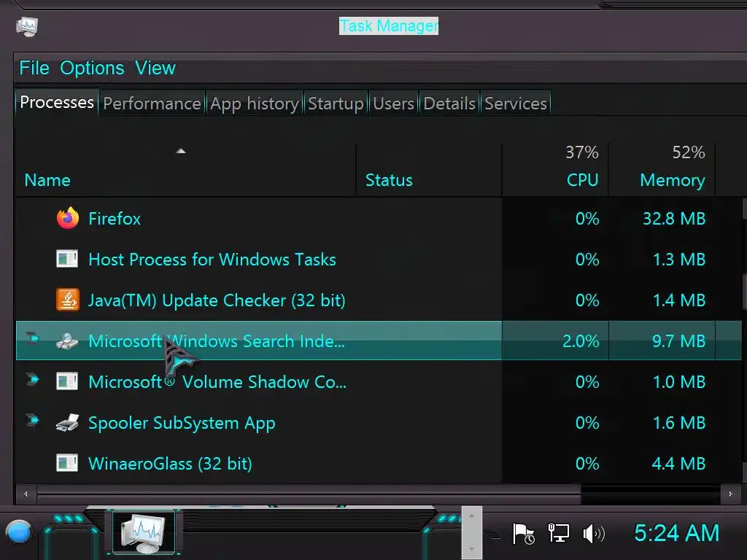Screen dimensions: 747x560
Task: Click the Windows Search Indexer icon
Action: (67, 341)
